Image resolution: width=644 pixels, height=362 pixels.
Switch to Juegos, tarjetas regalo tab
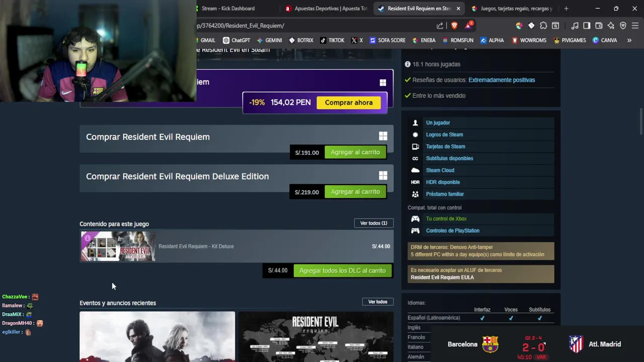[x=512, y=9]
